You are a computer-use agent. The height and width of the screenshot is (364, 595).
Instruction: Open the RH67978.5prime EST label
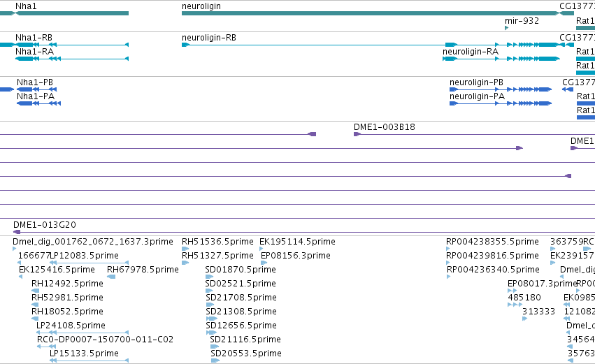(143, 270)
